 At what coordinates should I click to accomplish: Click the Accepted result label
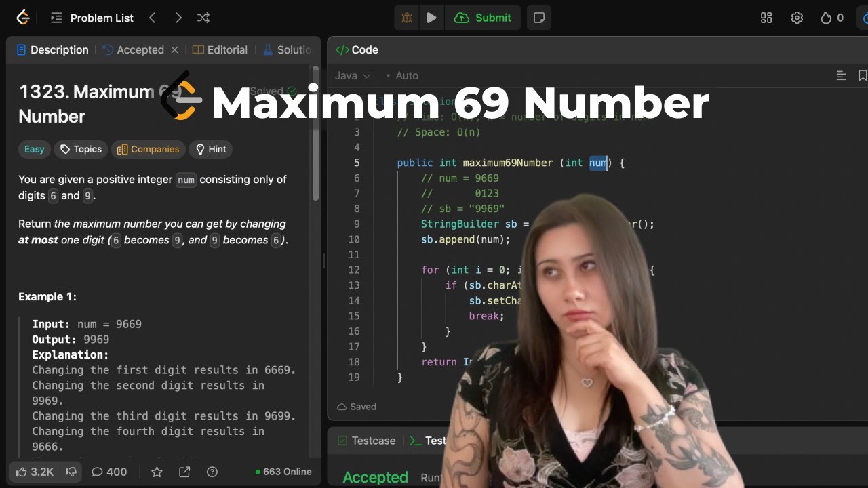point(375,477)
